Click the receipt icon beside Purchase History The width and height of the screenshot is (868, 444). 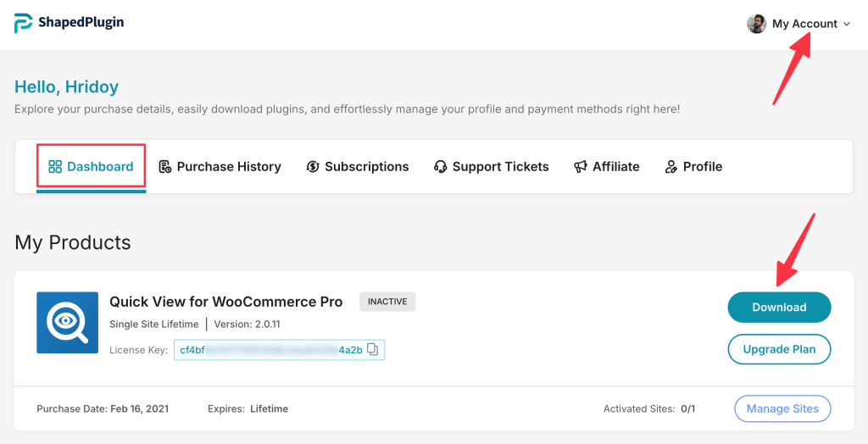[164, 167]
